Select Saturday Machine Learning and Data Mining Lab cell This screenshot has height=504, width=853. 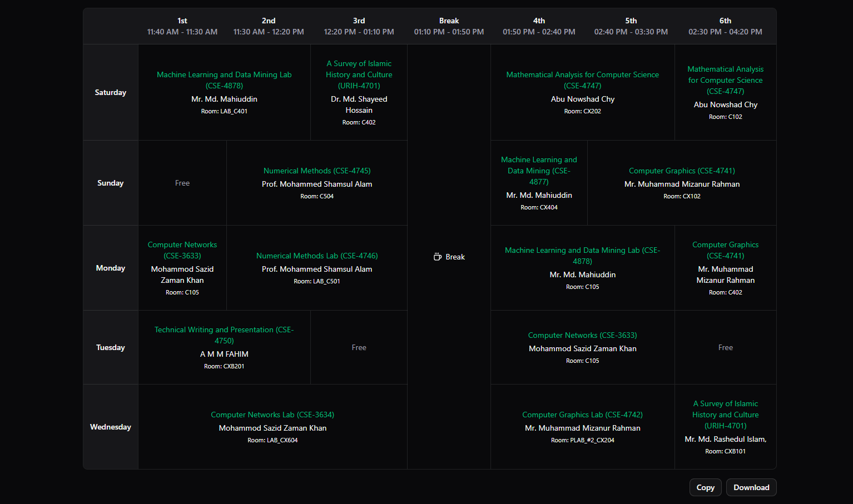pyautogui.click(x=224, y=92)
